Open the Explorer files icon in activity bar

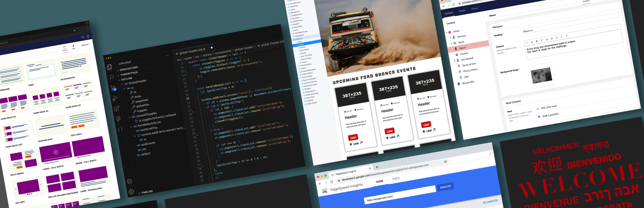coord(109,67)
